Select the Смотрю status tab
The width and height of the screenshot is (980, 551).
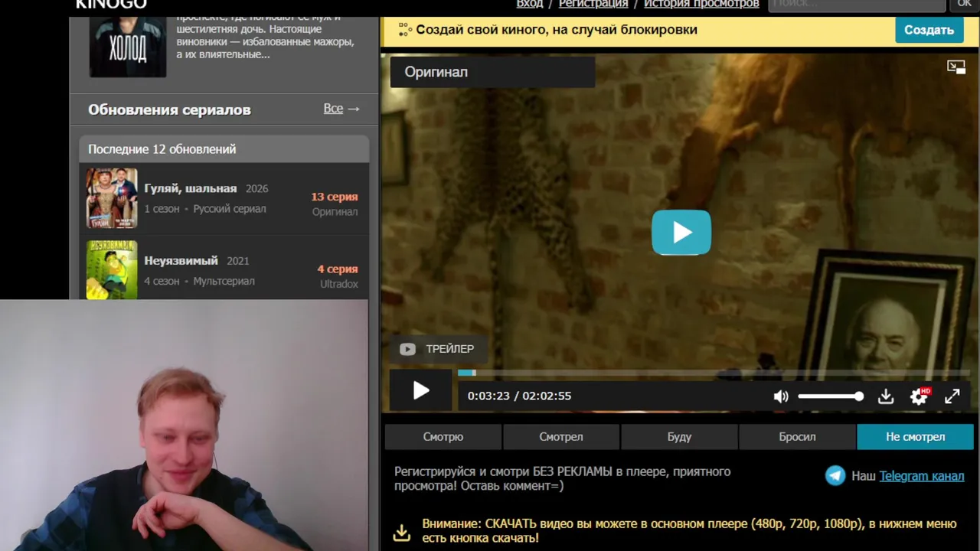pos(443,437)
